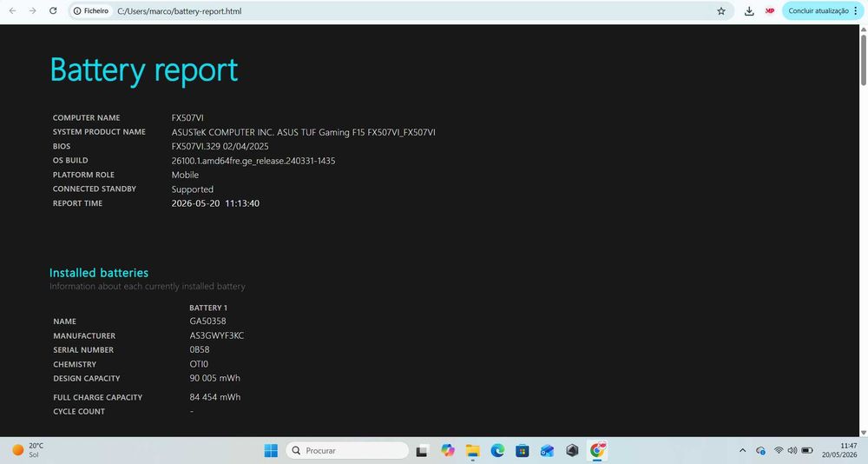Click the scrollbar up arrow

pyautogui.click(x=863, y=30)
